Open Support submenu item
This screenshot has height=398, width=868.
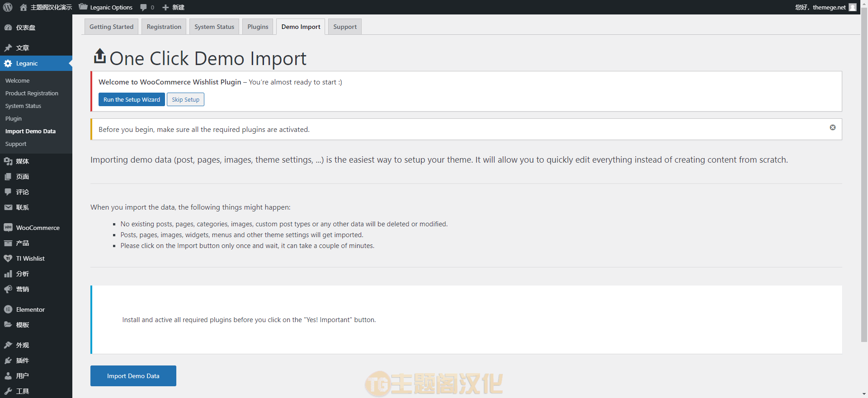[16, 144]
